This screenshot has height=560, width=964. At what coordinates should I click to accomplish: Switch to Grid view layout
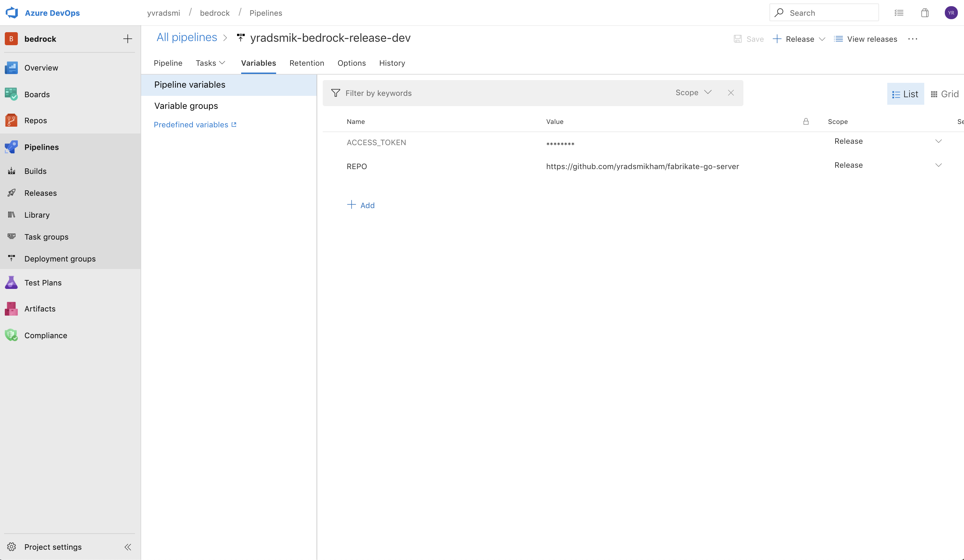944,94
